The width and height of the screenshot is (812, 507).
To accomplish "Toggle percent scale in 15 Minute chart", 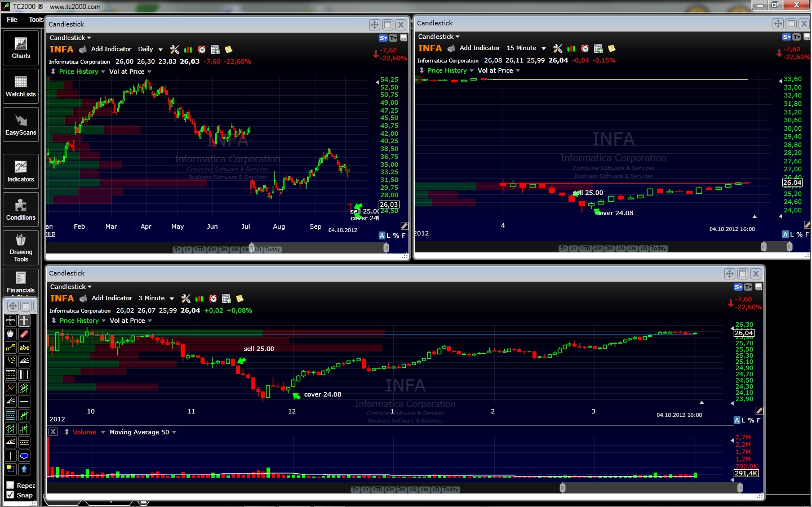I will click(800, 234).
